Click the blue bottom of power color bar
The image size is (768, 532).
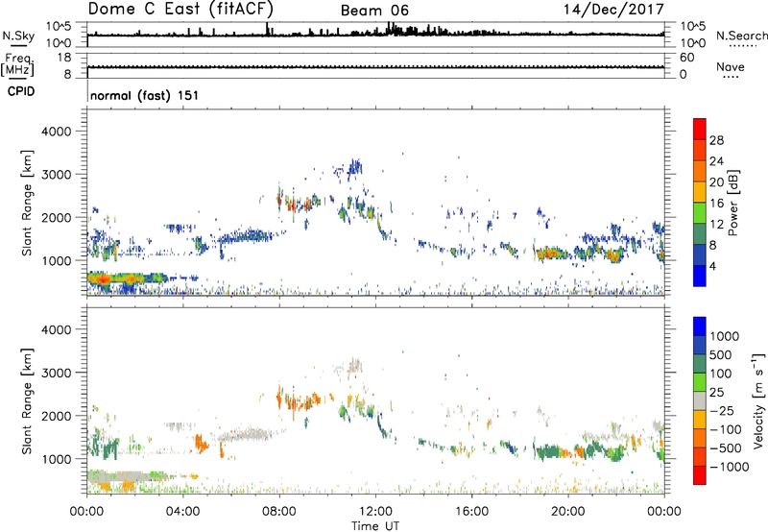click(x=700, y=276)
